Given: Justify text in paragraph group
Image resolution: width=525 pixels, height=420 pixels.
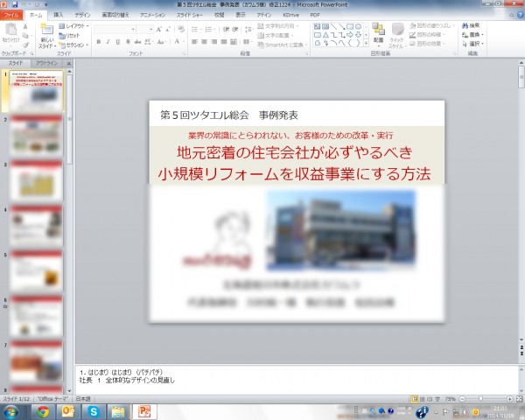Looking at the screenshot, I should (x=224, y=42).
